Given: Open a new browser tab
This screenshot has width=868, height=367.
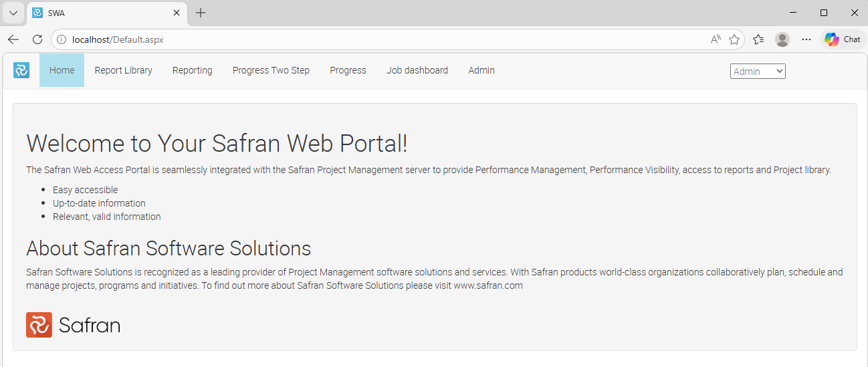Looking at the screenshot, I should pyautogui.click(x=201, y=13).
